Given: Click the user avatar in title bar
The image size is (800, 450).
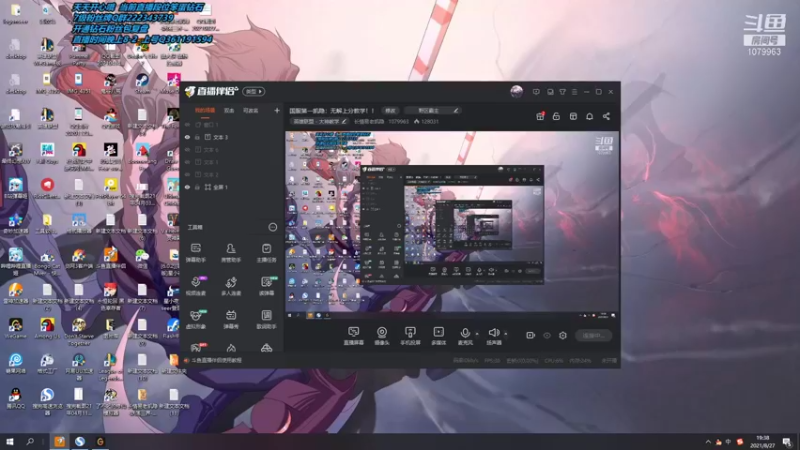Looking at the screenshot, I should [x=516, y=91].
